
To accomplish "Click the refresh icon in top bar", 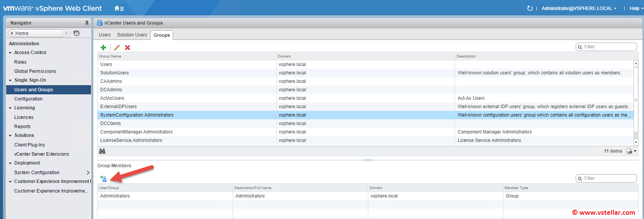I will point(530,8).
